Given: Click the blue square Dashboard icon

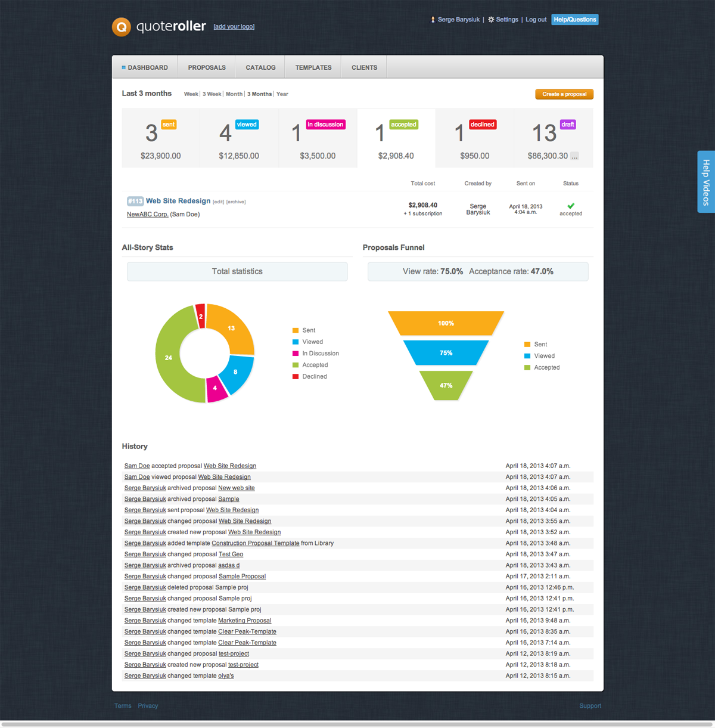Looking at the screenshot, I should (124, 67).
